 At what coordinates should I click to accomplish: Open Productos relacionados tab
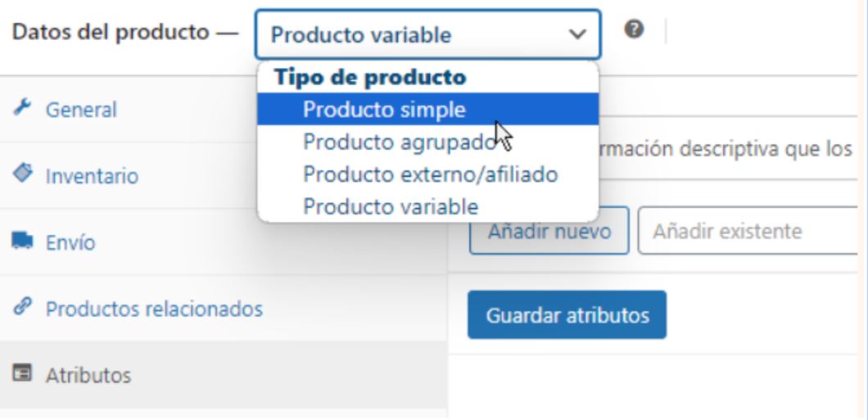point(154,309)
